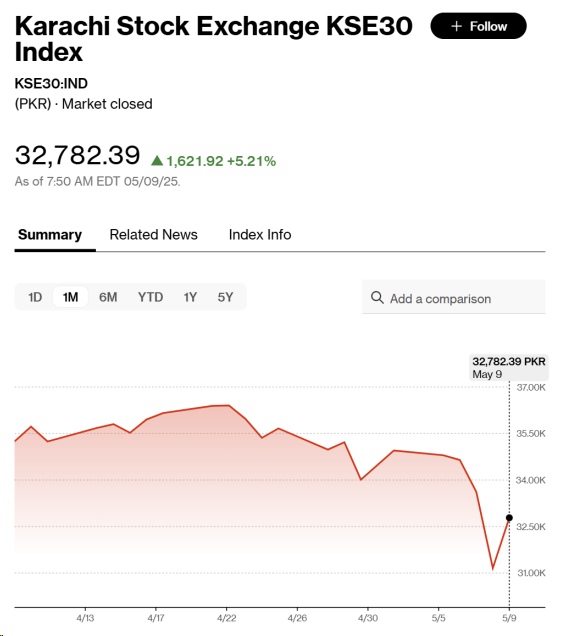Click the plus icon in Follow button
The height and width of the screenshot is (636, 588).
(456, 26)
